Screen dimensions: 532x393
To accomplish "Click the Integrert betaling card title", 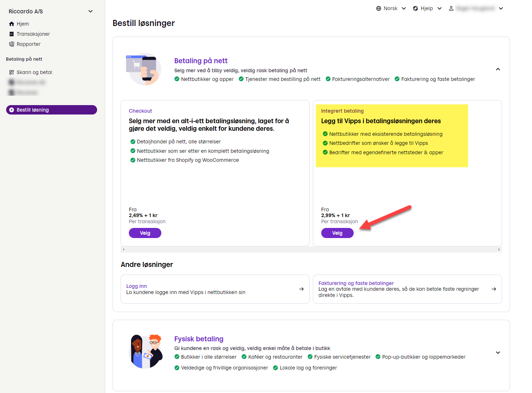I will click(343, 111).
